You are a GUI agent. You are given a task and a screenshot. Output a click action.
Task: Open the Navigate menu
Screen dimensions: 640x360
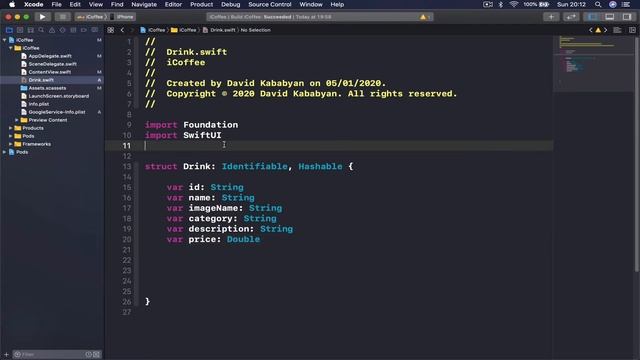(144, 4)
